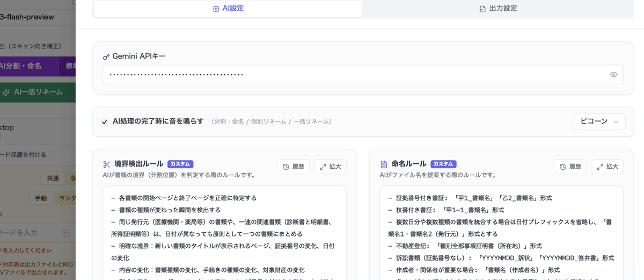The width and height of the screenshot is (644, 280).
Task: Click 拡大 for 境界検出ルール
Action: 330,167
